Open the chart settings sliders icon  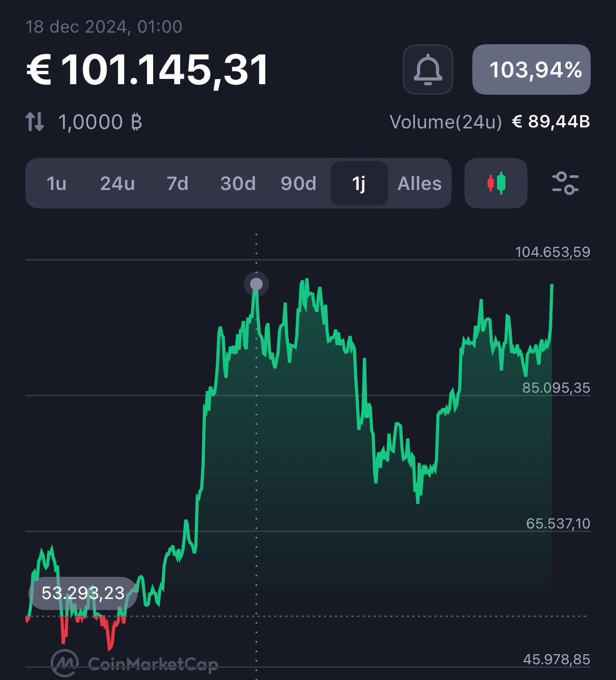[565, 183]
